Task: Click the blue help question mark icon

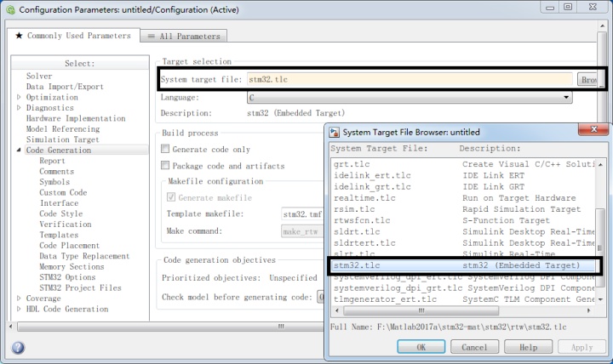Action: tap(18, 347)
